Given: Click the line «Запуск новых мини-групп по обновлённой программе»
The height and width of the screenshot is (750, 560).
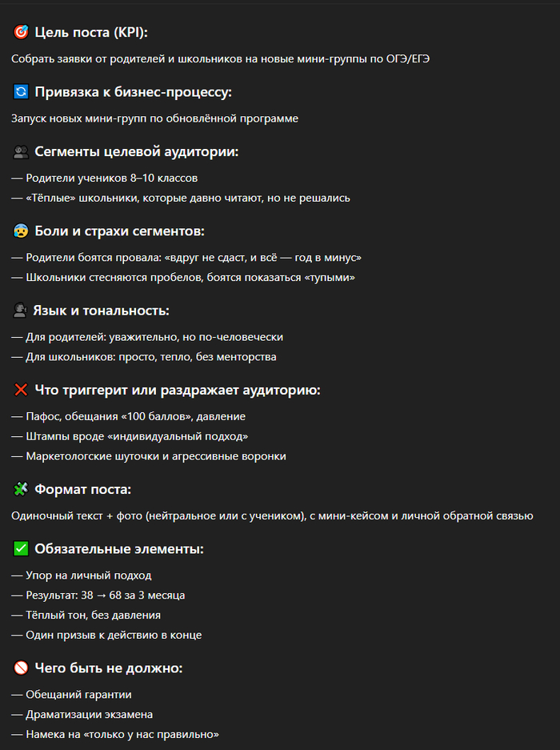Looking at the screenshot, I should click(155, 118).
